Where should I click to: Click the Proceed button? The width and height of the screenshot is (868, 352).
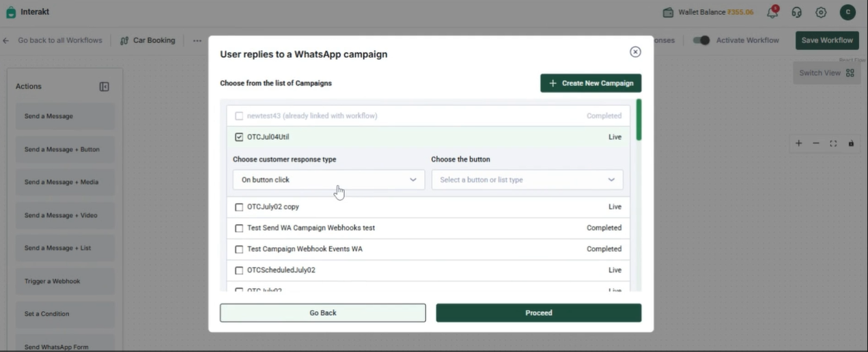coord(539,313)
